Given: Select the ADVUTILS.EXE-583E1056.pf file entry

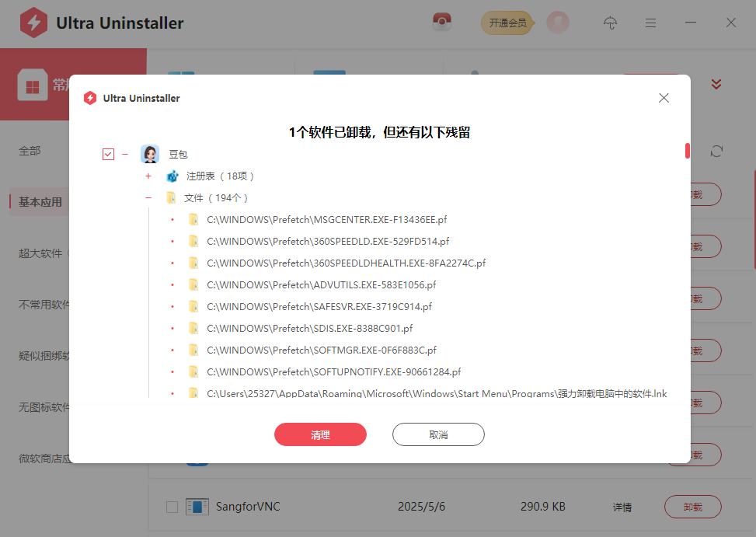Looking at the screenshot, I should coord(322,285).
